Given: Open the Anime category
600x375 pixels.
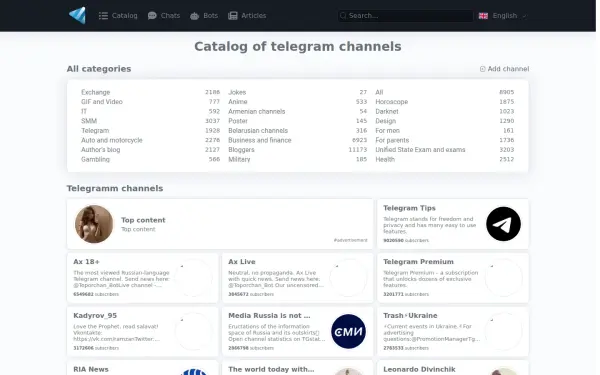Looking at the screenshot, I should pyautogui.click(x=238, y=102).
